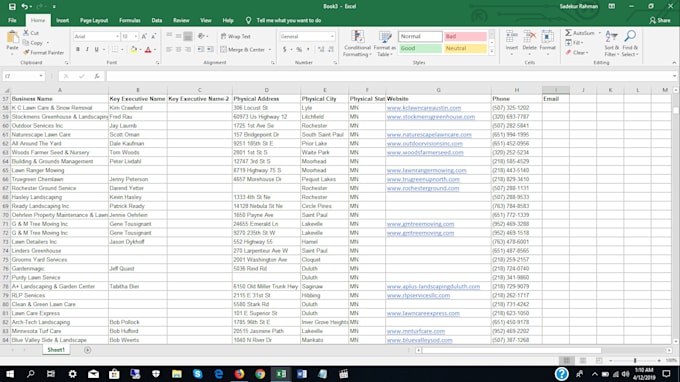Switch to Page Layout tab
Viewport: 680px width, 382px height.
pyautogui.click(x=94, y=20)
